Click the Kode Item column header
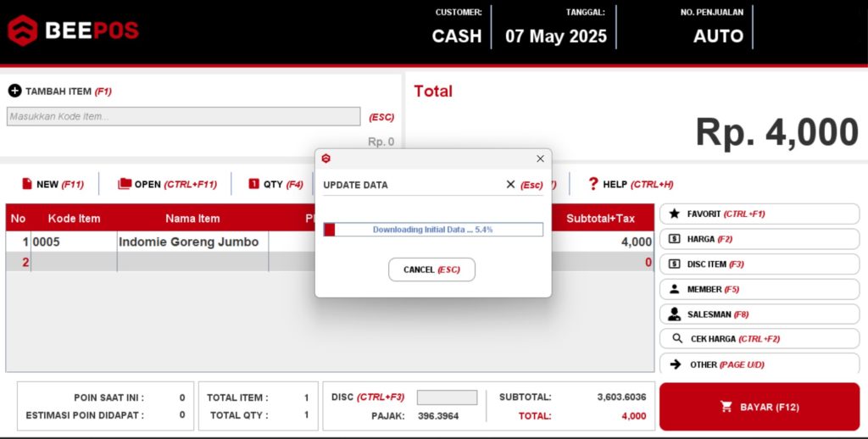Image resolution: width=868 pixels, height=439 pixels. (75, 219)
